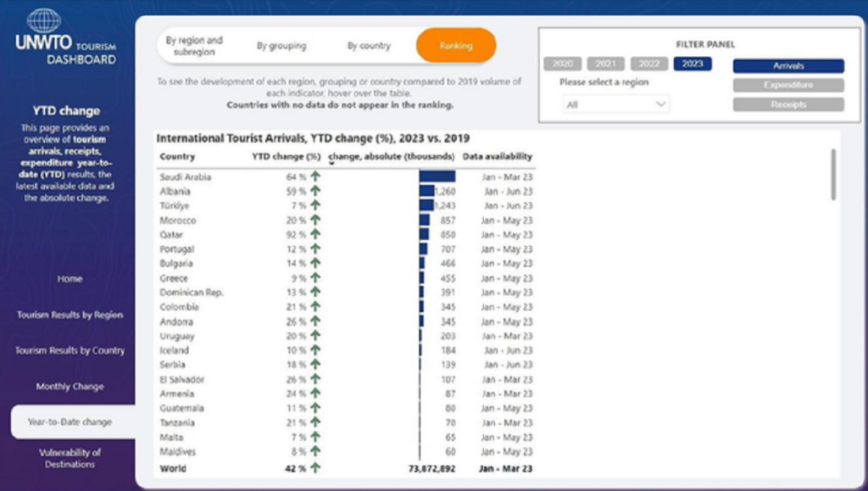The width and height of the screenshot is (868, 491).
Task: Click the green up arrow in Qatar row
Action: pos(315,234)
